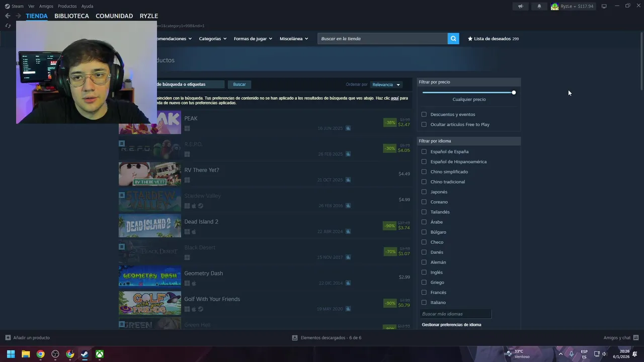
Task: Switch to BIBLIOTECA tab
Action: [71, 16]
